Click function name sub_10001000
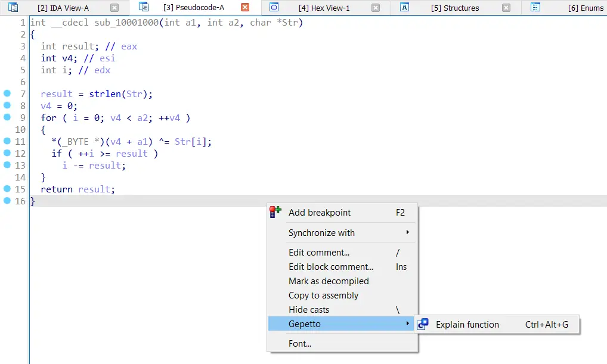 tap(126, 23)
